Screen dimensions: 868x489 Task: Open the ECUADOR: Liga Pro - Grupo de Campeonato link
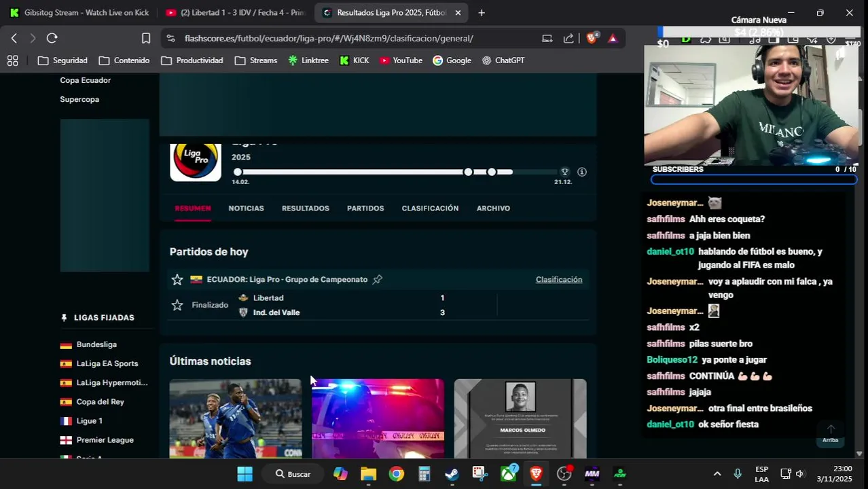[x=287, y=279]
